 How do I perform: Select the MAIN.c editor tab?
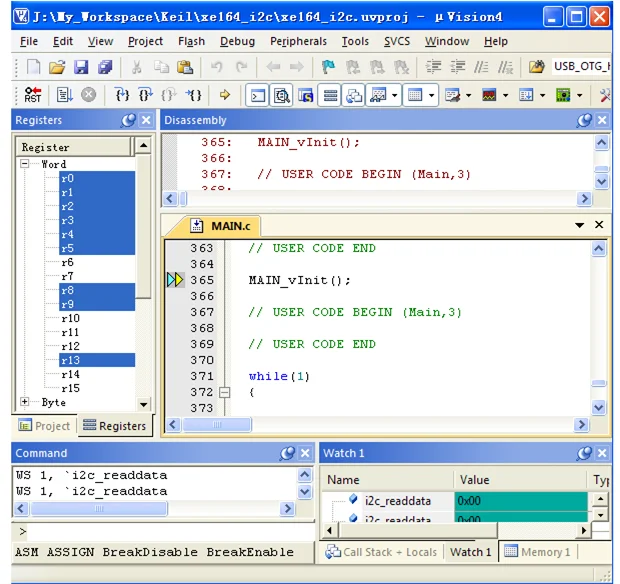(223, 226)
